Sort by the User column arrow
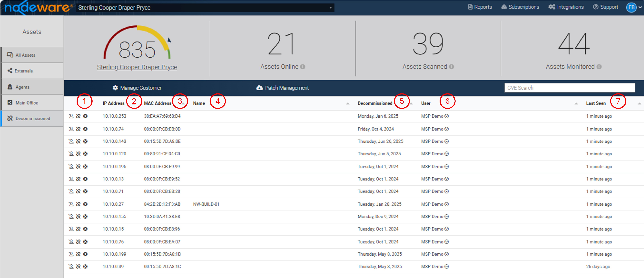 [x=576, y=103]
